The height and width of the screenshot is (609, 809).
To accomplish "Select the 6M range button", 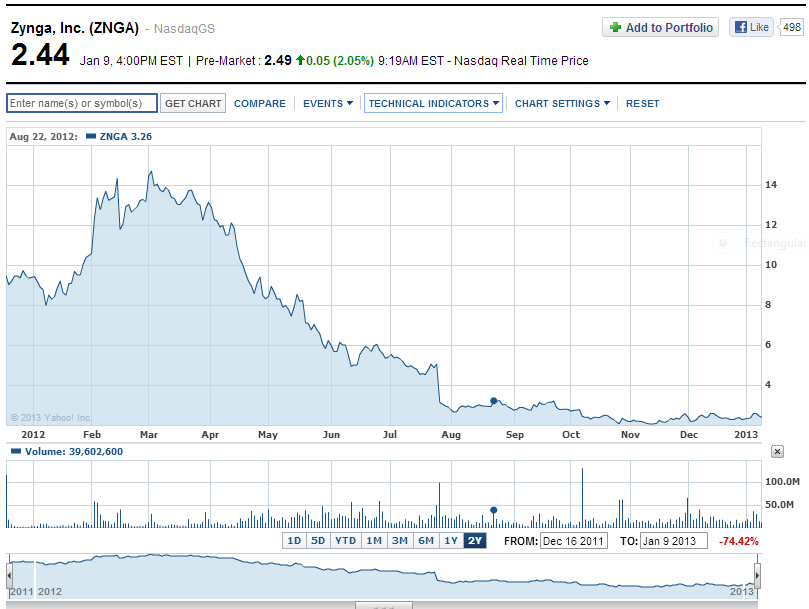I will coord(426,540).
